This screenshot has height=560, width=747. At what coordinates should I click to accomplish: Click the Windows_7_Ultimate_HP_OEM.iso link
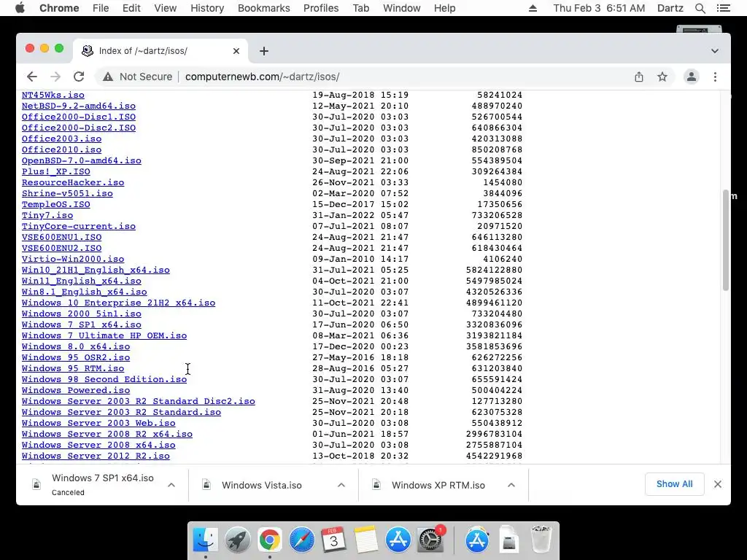[x=104, y=335]
